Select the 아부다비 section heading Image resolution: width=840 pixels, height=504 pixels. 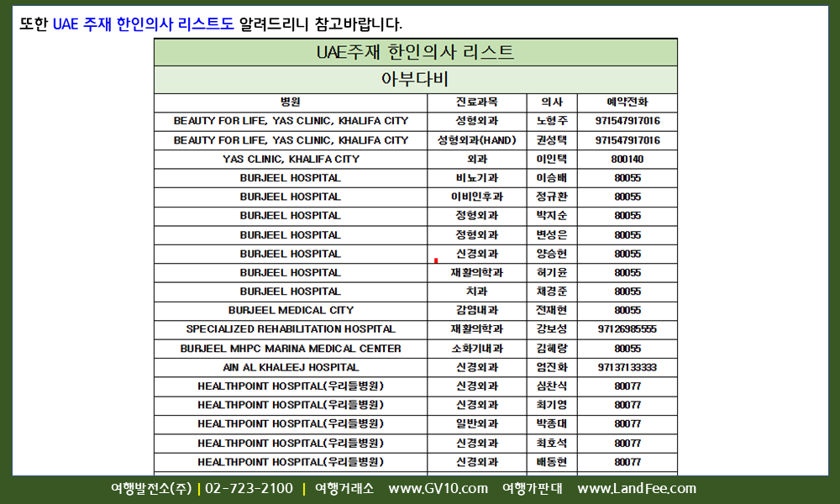[415, 80]
